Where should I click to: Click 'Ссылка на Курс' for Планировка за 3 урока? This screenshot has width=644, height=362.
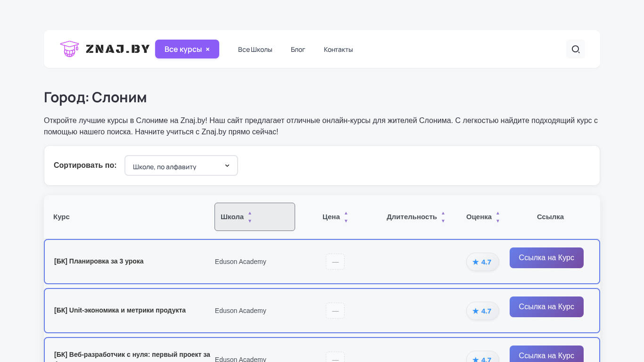click(546, 258)
